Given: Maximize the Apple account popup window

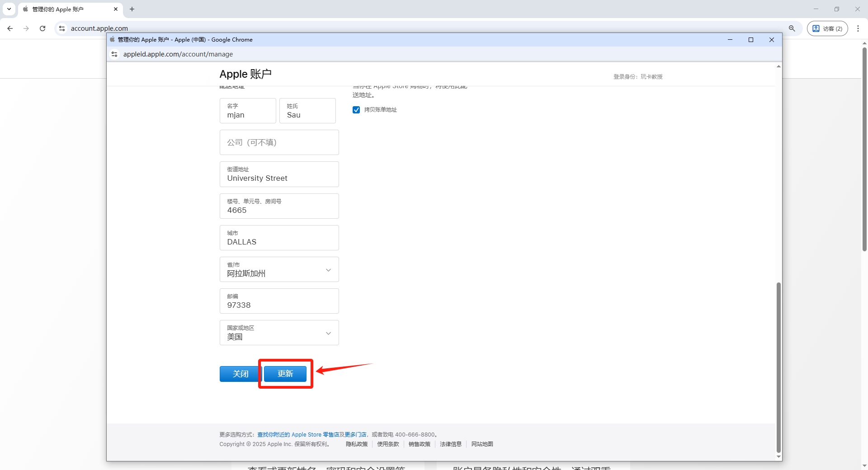Looking at the screenshot, I should pos(751,40).
